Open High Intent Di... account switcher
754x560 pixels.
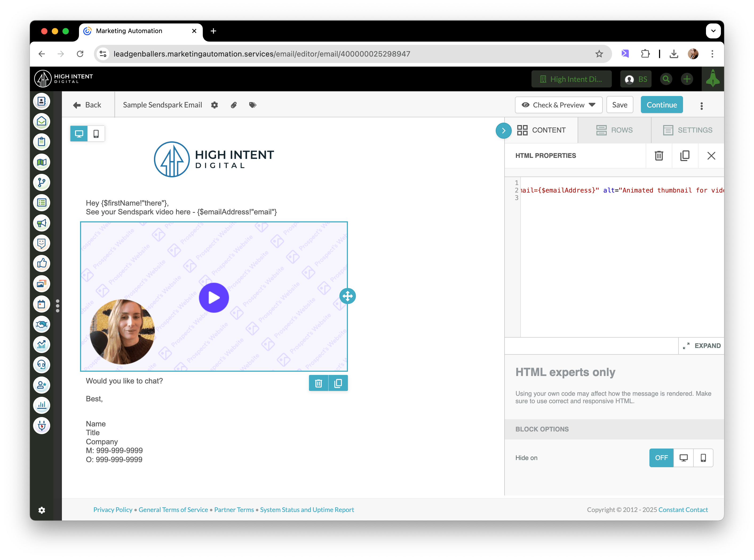[x=572, y=79]
